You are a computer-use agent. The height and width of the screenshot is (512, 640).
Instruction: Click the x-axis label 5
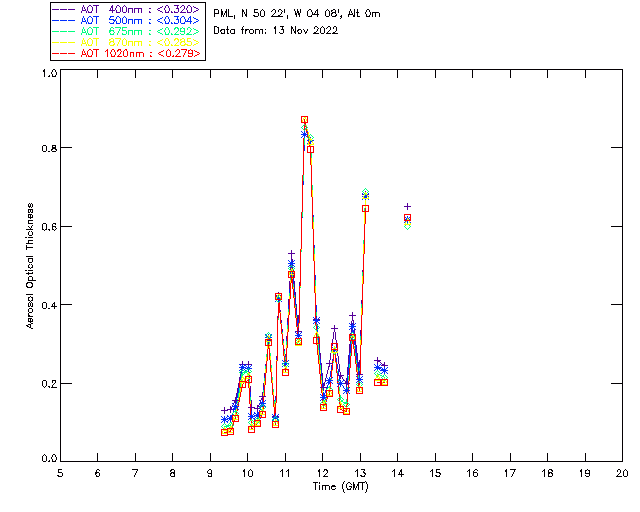(x=60, y=473)
